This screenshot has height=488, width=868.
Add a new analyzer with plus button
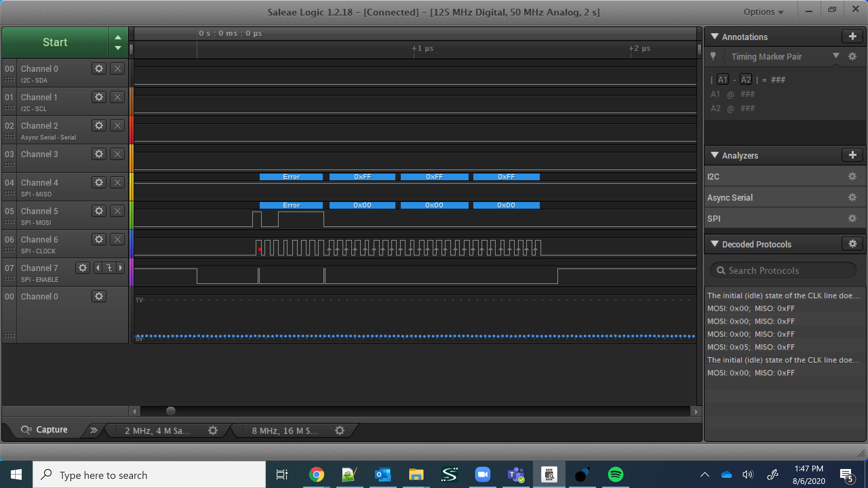pos(852,155)
